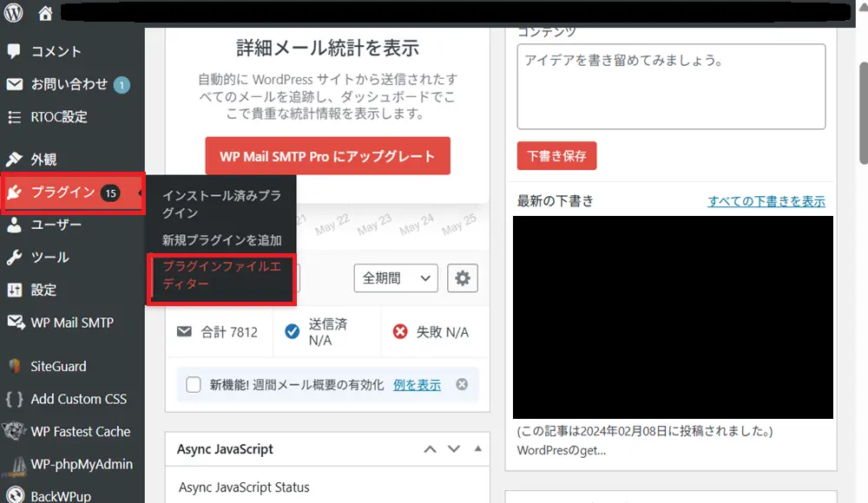The height and width of the screenshot is (503, 868).
Task: Click the RTOC設定 list icon
Action: tap(15, 117)
